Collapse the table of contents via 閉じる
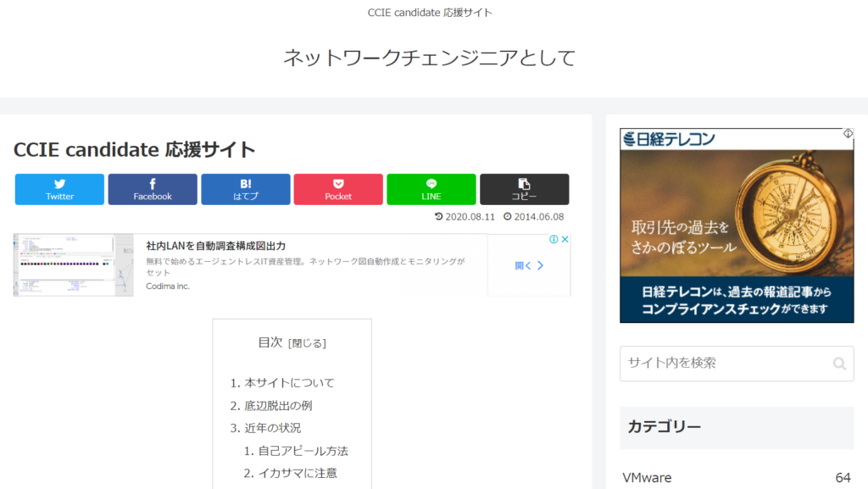Viewport: 868px width, 489px height. [x=307, y=343]
